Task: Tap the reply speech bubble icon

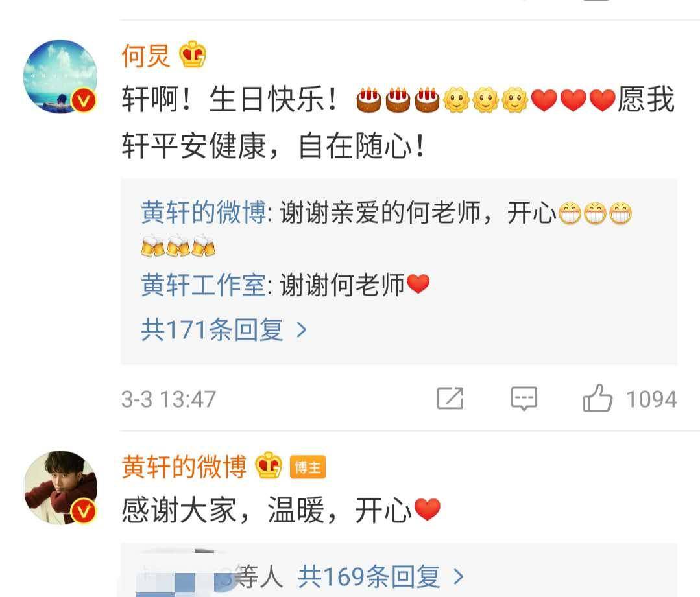Action: [x=524, y=399]
